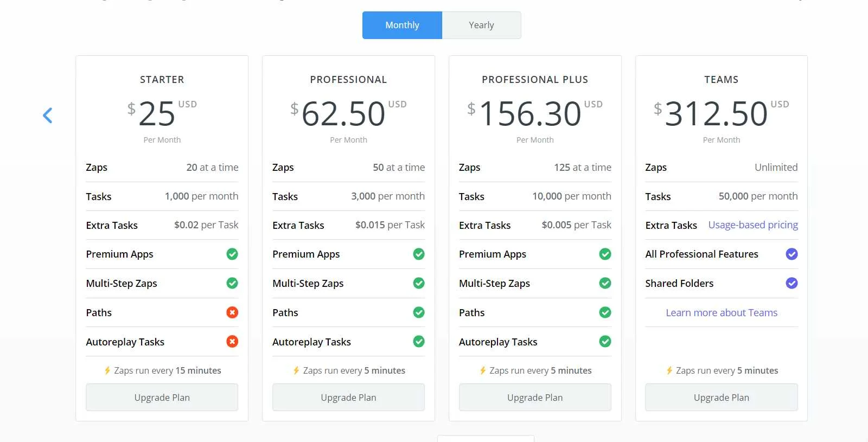Click '3,000 per month' Tasks value
Screen dimensions: 868x442
pyautogui.click(x=388, y=196)
